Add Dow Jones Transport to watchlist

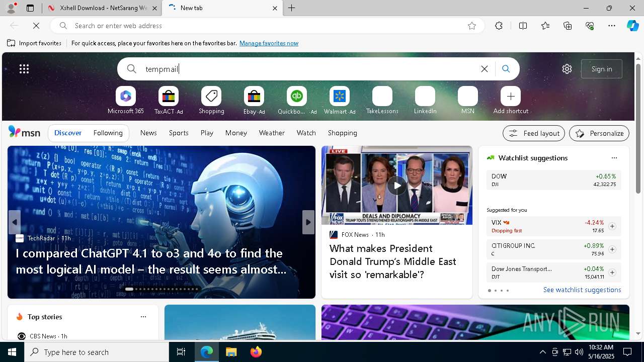(x=612, y=273)
